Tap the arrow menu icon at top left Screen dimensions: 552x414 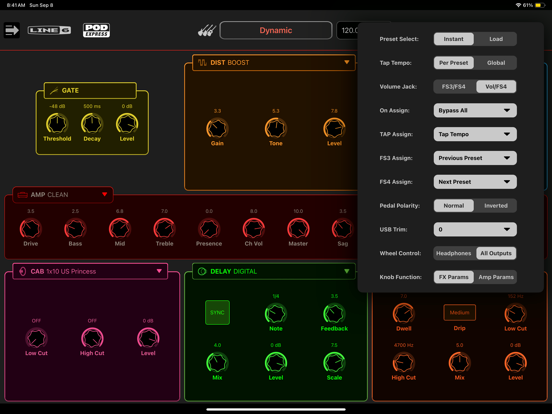pyautogui.click(x=12, y=30)
